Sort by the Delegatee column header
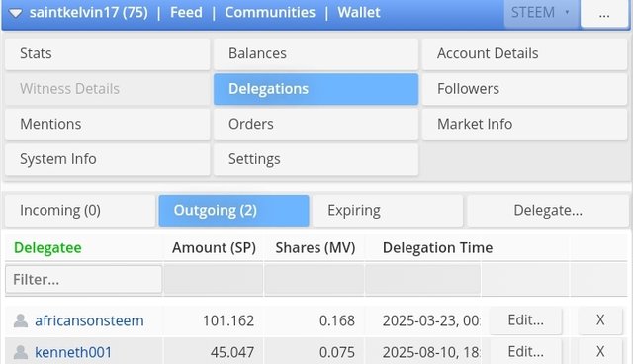The height and width of the screenshot is (364, 633). [x=47, y=248]
